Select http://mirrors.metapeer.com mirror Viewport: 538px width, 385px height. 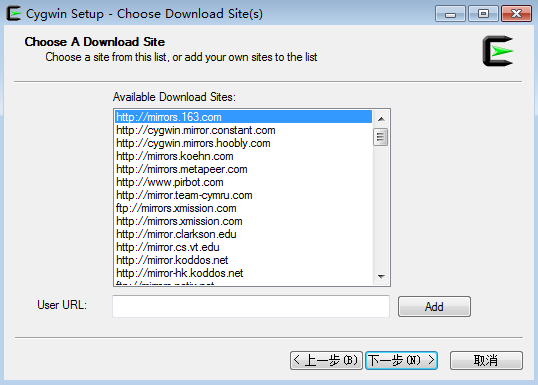coord(244,169)
